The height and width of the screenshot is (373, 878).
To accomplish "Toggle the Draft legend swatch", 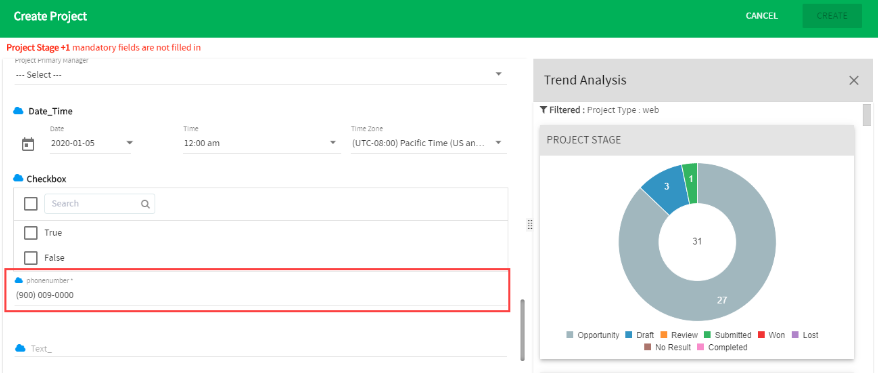I will (x=628, y=335).
